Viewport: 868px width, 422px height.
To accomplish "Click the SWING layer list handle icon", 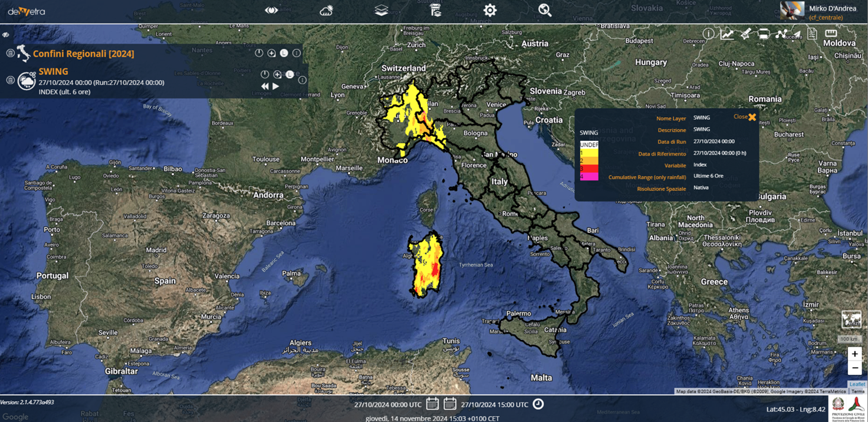I will (x=10, y=80).
